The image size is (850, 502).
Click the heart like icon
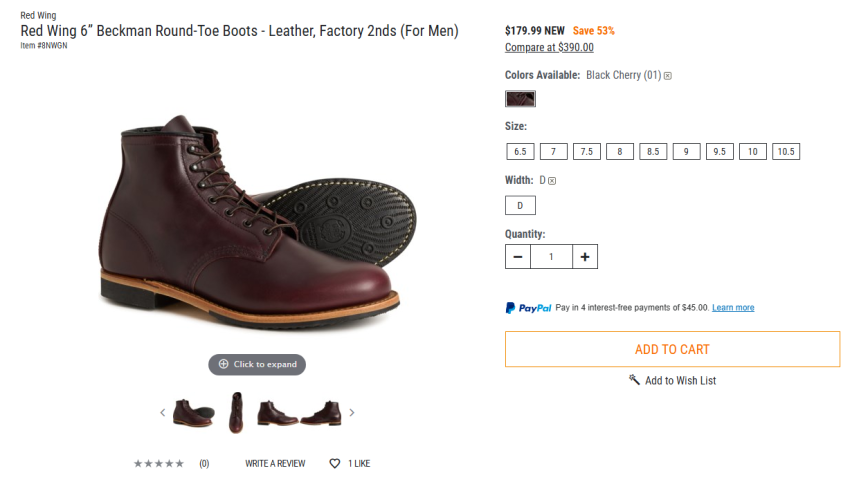click(x=335, y=464)
